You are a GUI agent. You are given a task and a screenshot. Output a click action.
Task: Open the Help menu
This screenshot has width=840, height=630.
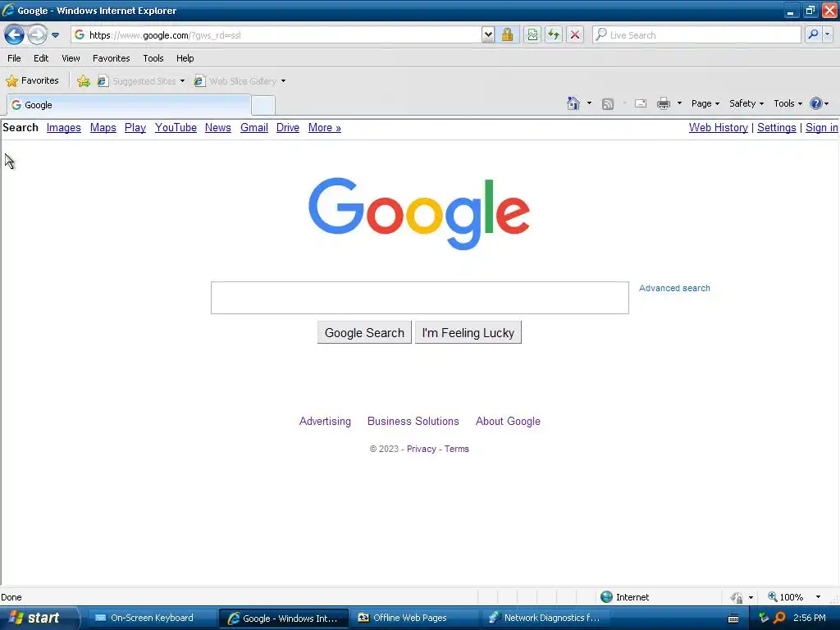point(185,58)
